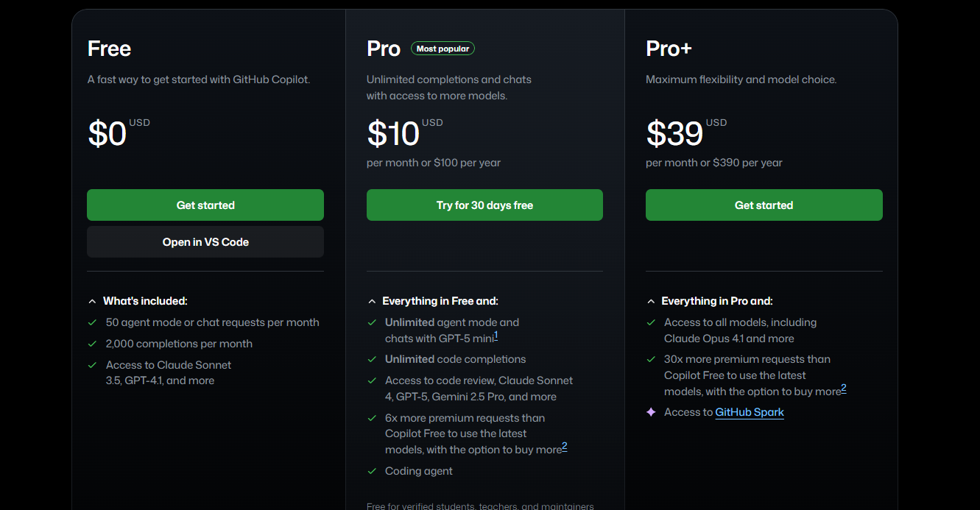This screenshot has width=980, height=510.
Task: Click the Free plan Get started button
Action: 205,205
